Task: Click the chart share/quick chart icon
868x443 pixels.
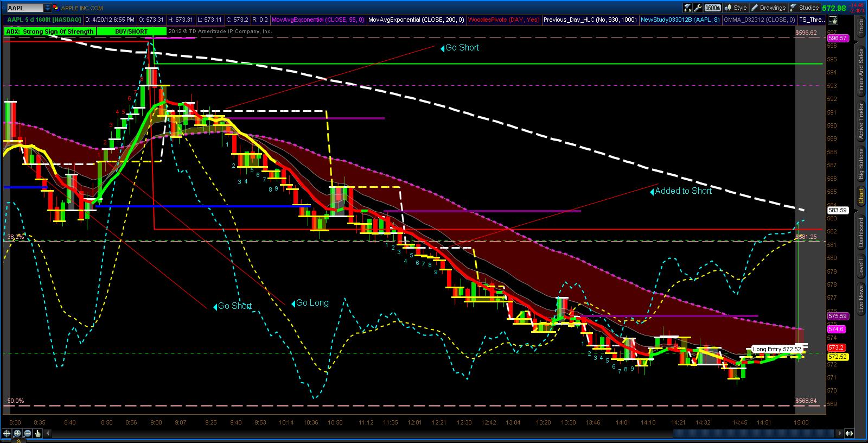Action: pyautogui.click(x=688, y=8)
